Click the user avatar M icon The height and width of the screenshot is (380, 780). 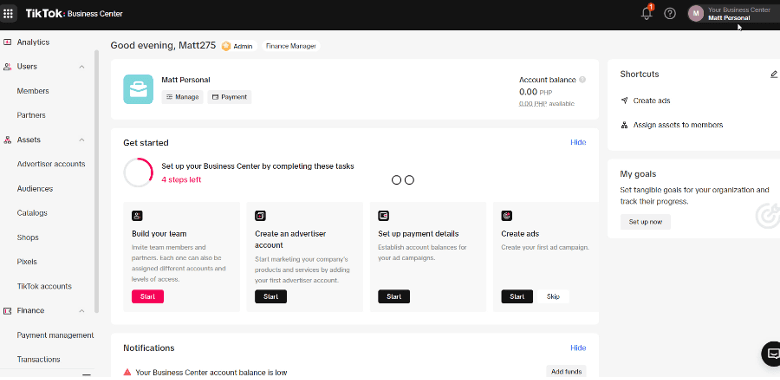(696, 13)
